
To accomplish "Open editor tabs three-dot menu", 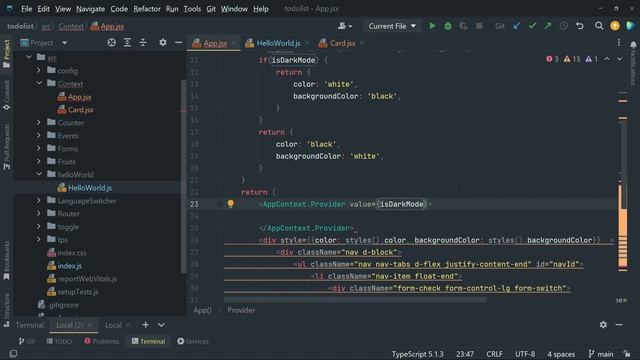I will pos(619,42).
